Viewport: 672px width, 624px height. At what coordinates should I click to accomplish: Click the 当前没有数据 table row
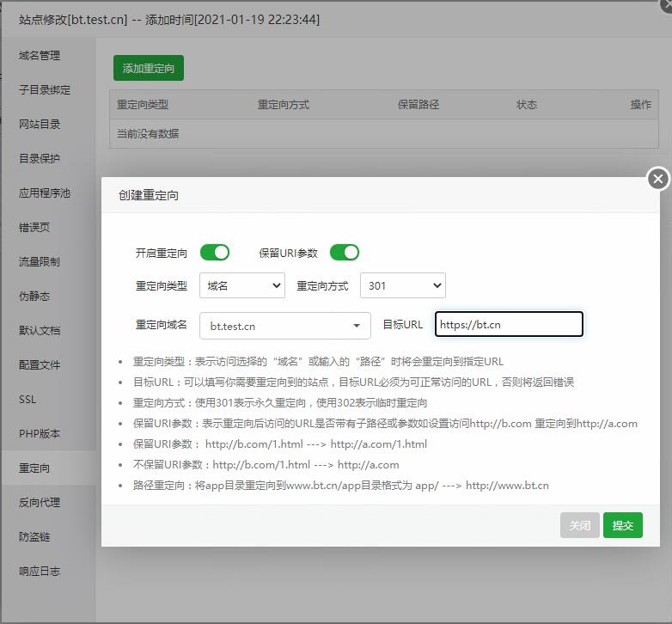tap(384, 134)
